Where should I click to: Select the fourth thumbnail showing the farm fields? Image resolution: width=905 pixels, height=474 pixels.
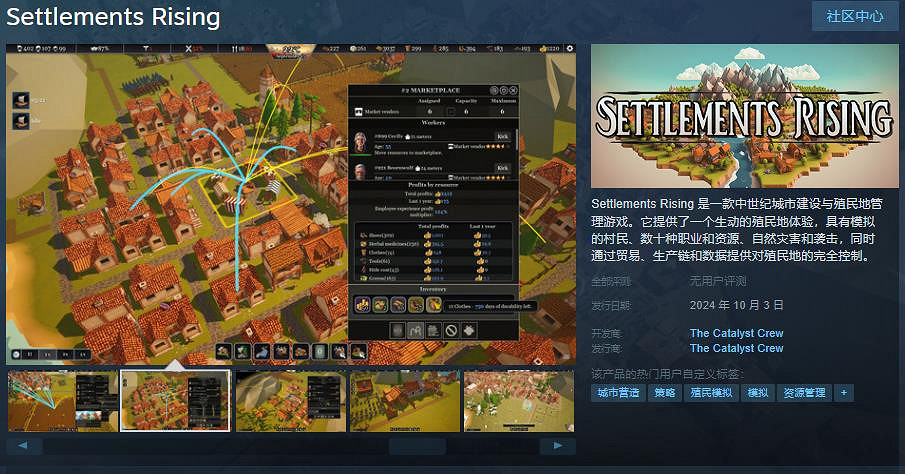[x=405, y=401]
